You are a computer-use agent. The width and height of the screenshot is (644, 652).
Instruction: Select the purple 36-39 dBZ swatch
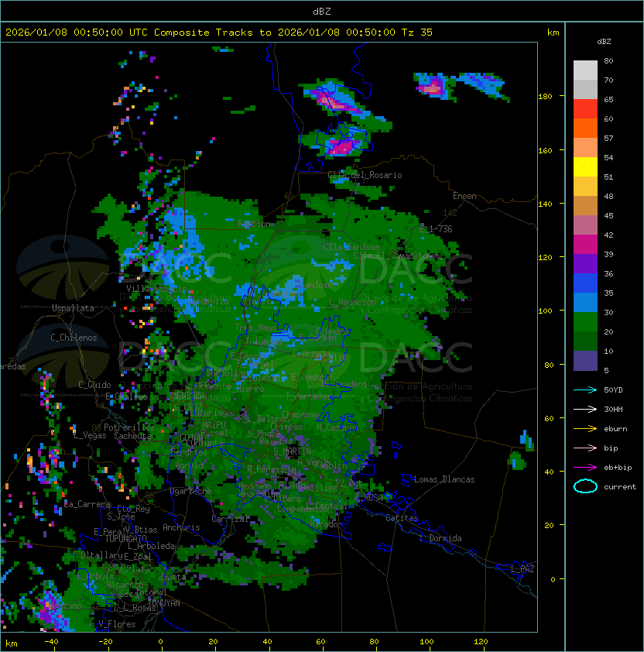click(x=585, y=263)
